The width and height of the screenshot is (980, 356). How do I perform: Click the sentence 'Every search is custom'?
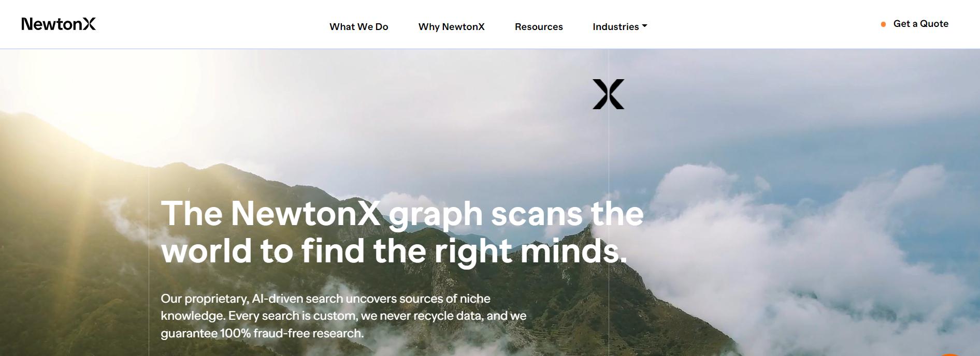(293, 316)
